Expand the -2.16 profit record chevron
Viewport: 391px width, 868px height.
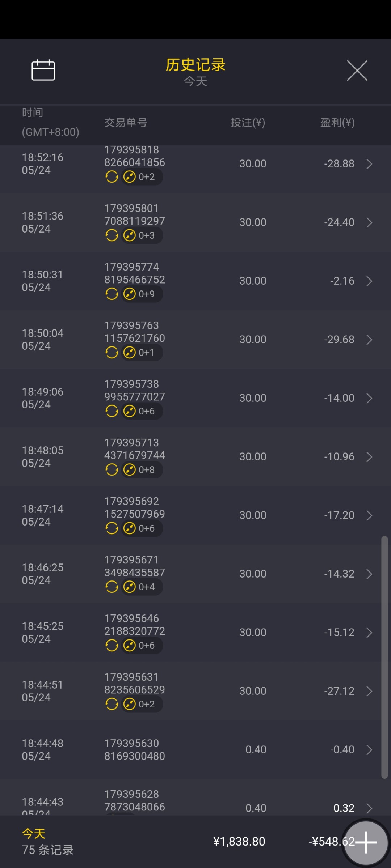[x=369, y=281]
